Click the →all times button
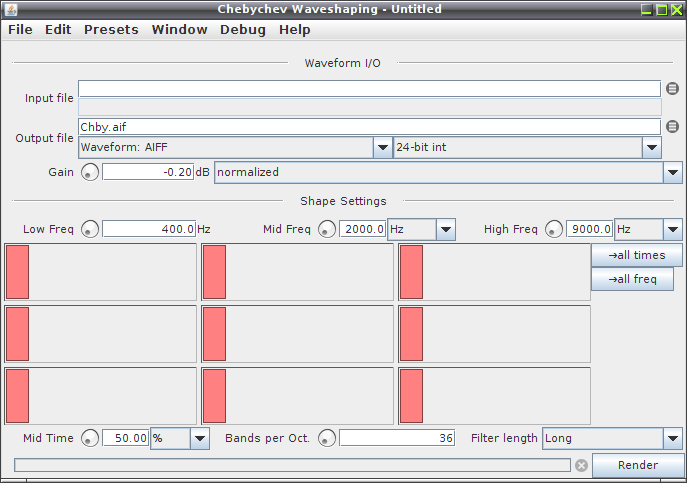 pos(637,255)
